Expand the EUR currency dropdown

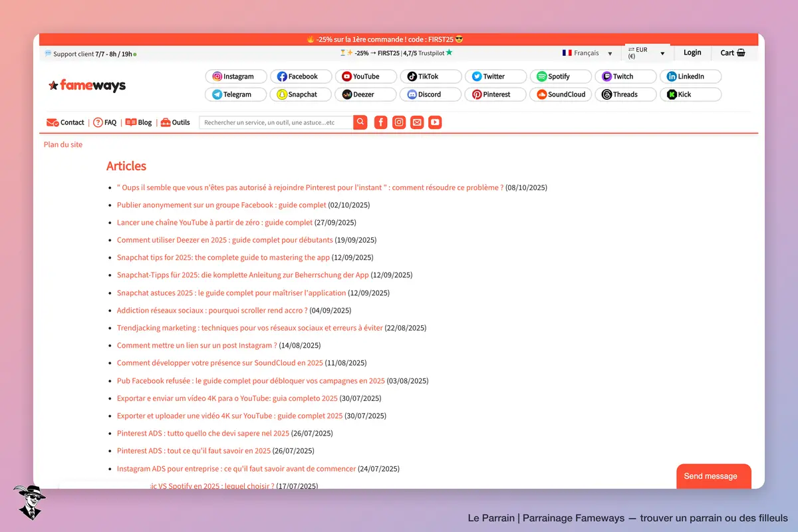[646, 53]
